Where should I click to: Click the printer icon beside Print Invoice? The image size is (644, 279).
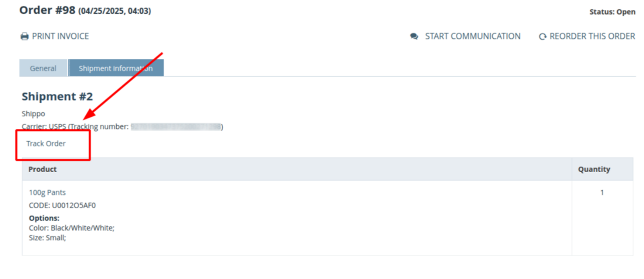[x=24, y=36]
